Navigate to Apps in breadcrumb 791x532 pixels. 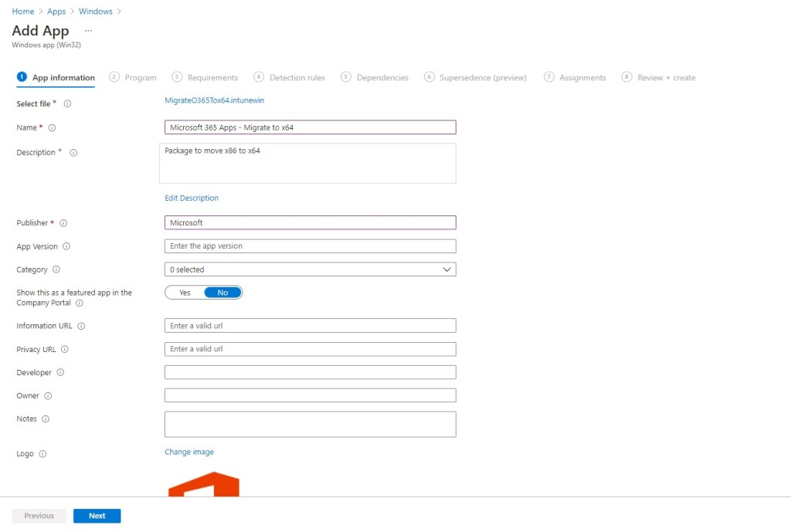point(56,12)
